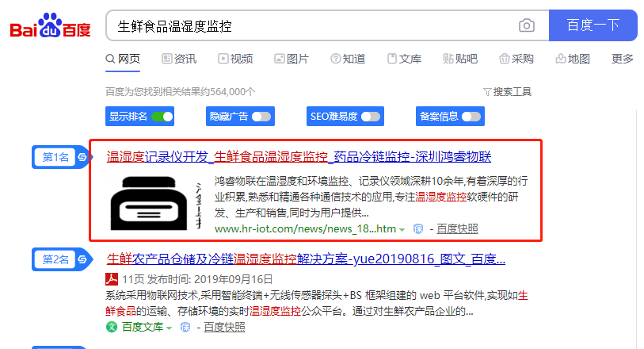
Task: Open the 更多 search categories menu
Action: tap(623, 59)
